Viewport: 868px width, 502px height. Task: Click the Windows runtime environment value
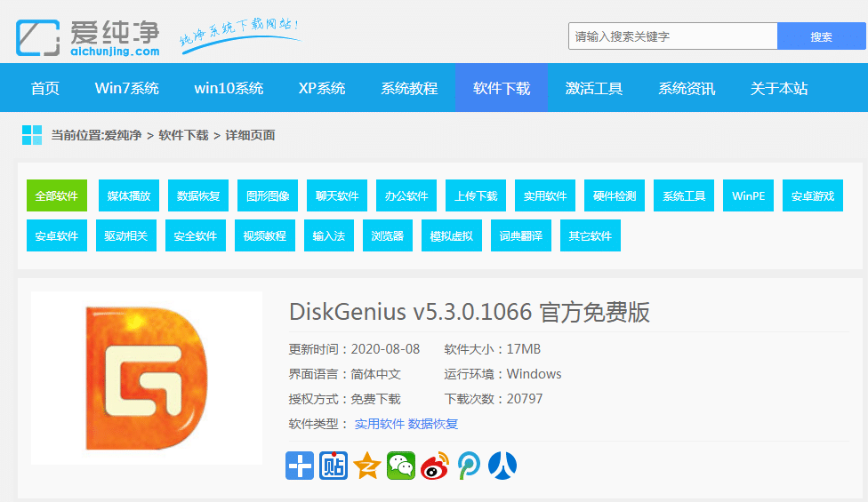click(x=534, y=374)
